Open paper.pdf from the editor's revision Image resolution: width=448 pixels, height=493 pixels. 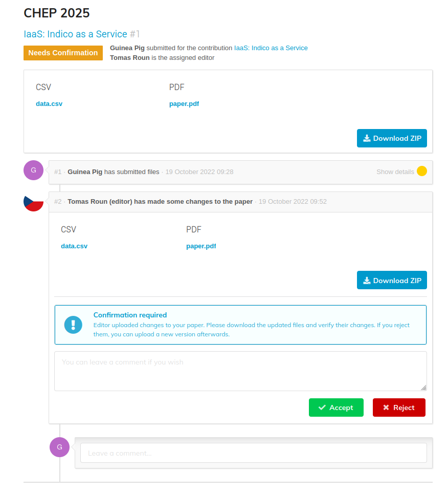(201, 246)
